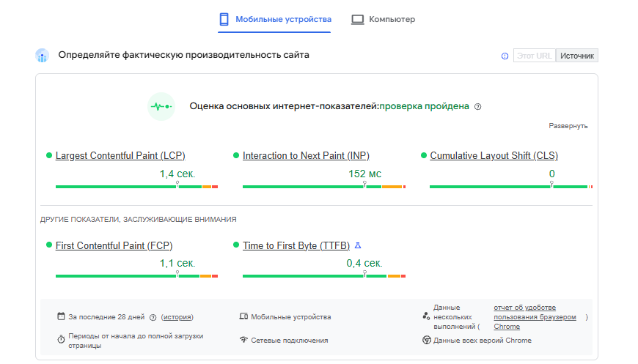638x364 pixels.
Task: Click the INP value 152 мс
Action: pos(364,174)
